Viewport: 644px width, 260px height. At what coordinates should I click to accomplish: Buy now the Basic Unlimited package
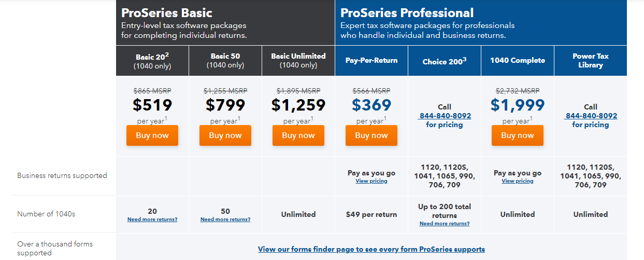pos(298,135)
